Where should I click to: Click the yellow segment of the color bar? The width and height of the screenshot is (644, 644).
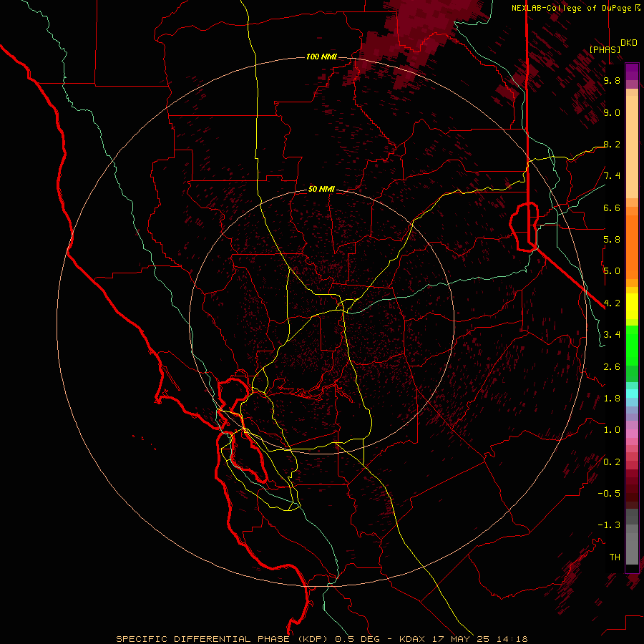(632, 306)
